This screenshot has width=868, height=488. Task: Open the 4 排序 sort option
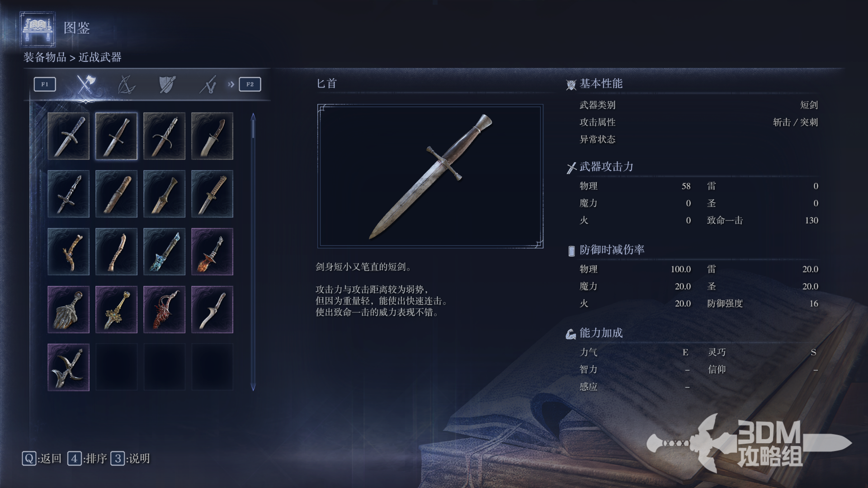pyautogui.click(x=87, y=459)
